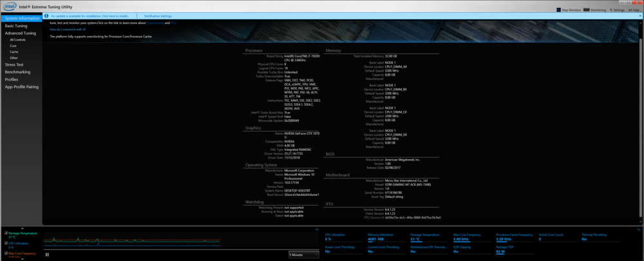Go to Stress Test section
The height and width of the screenshot is (261, 644).
(14, 64)
